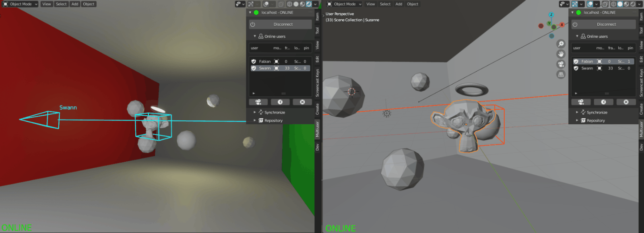Click blue Z axis on navigation gizmo

tap(551, 14)
